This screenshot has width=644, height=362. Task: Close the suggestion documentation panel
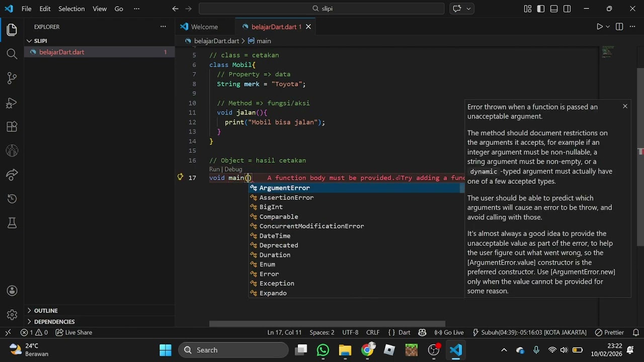(x=625, y=106)
